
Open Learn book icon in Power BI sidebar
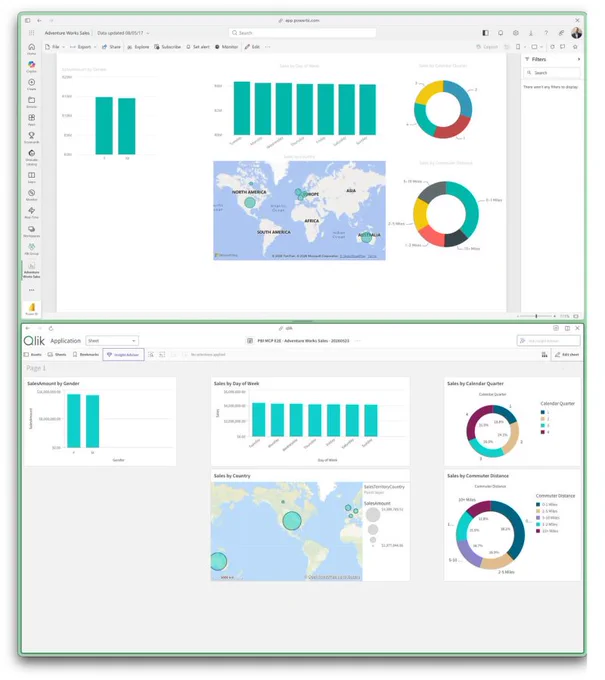pos(32,177)
